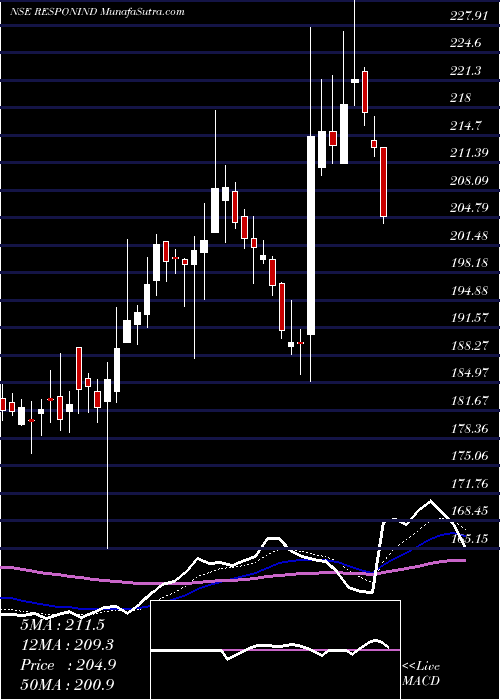The height and width of the screenshot is (700, 500).
Task: Click the 5MA : 211.5 value
Action: pos(62,625)
